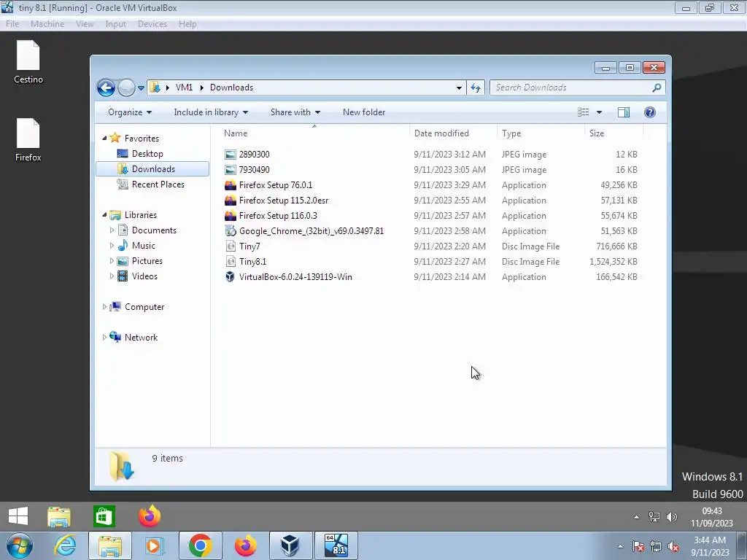Open the VirtualBox View menu
747x560 pixels.
pos(85,24)
